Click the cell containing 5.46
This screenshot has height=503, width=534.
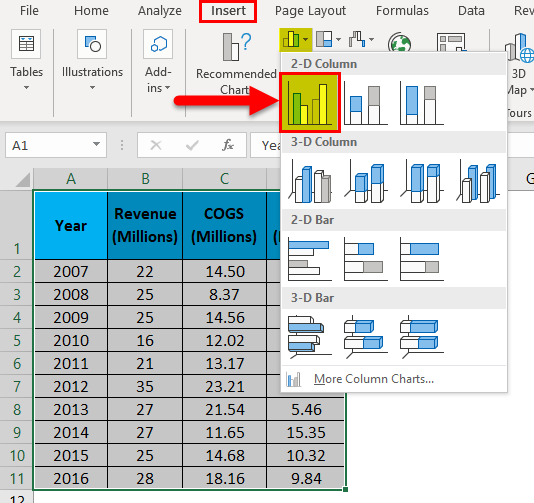click(x=306, y=409)
